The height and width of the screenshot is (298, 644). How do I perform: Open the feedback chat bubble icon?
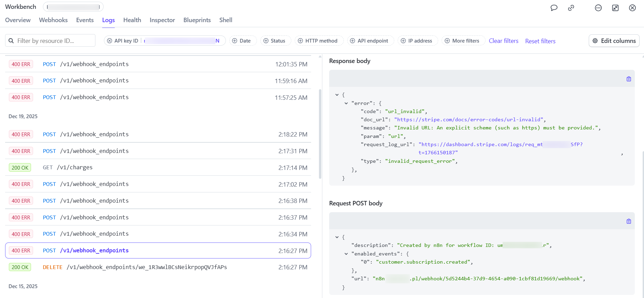554,8
